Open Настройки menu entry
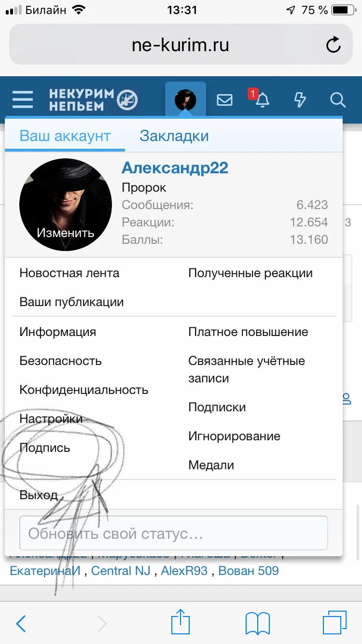The width and height of the screenshot is (362, 644). click(x=51, y=419)
